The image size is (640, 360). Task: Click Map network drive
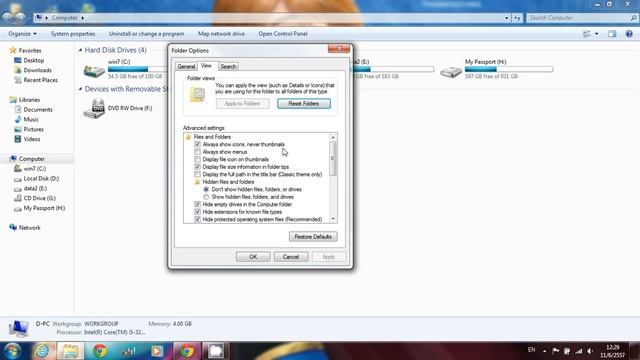click(x=221, y=34)
